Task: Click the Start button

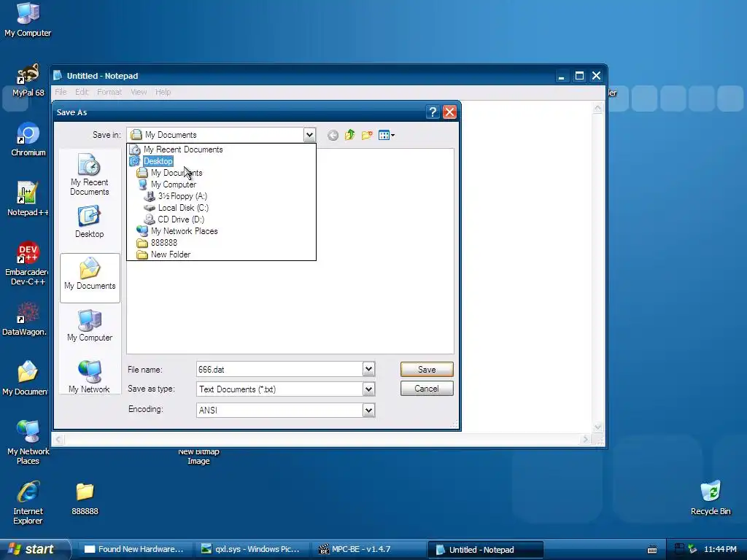Action: (34, 550)
